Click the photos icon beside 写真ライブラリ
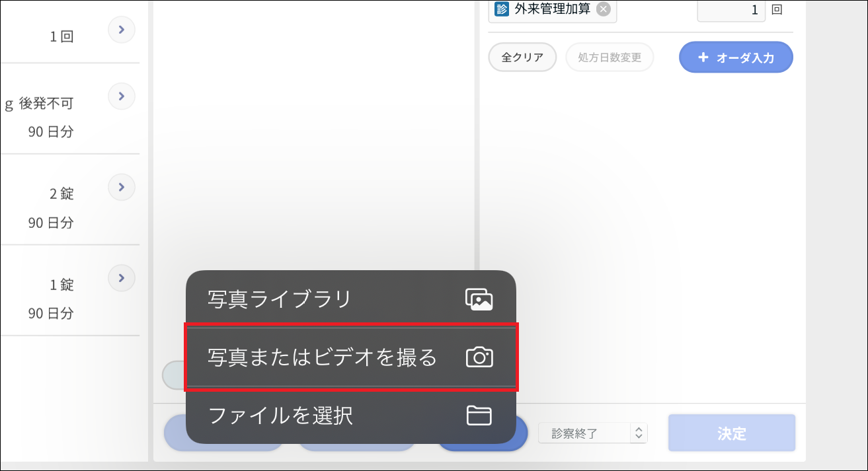 click(x=480, y=299)
